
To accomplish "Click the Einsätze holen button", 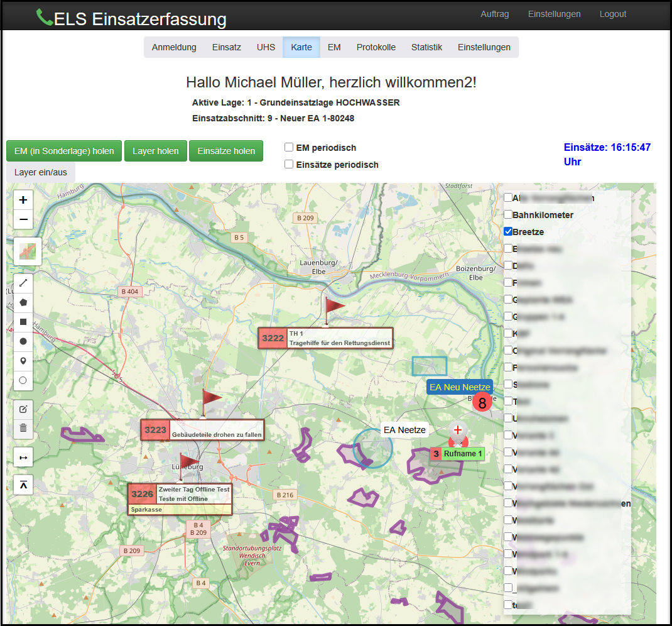I will click(226, 151).
